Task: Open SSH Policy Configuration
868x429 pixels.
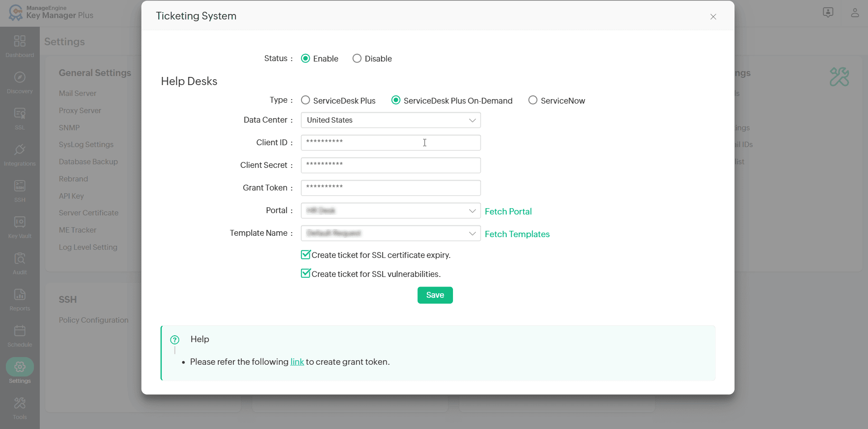Action: click(94, 320)
